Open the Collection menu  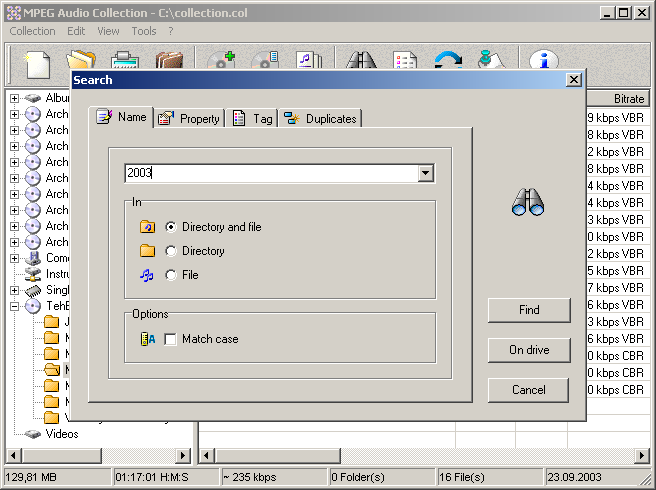click(32, 31)
